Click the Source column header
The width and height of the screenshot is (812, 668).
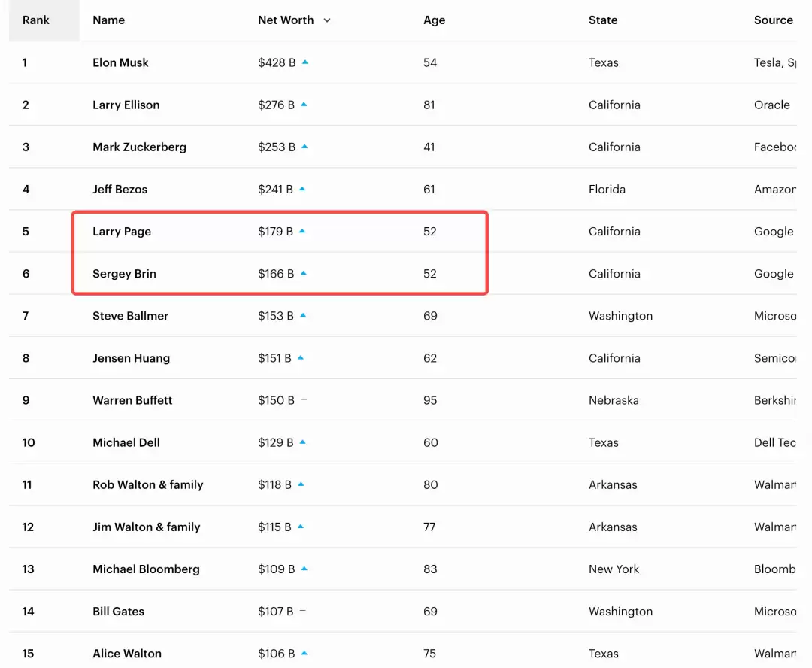(x=773, y=20)
